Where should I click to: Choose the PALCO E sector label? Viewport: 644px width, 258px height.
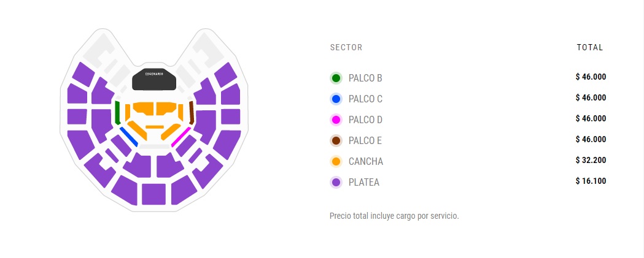pyautogui.click(x=365, y=140)
